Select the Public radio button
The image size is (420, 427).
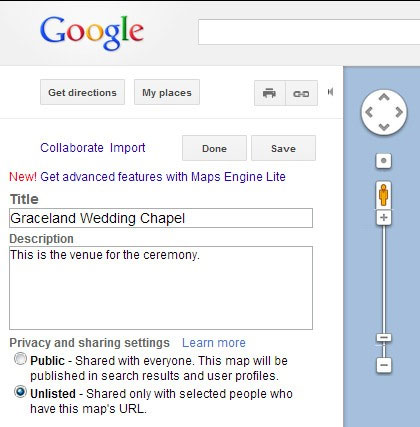[20, 359]
